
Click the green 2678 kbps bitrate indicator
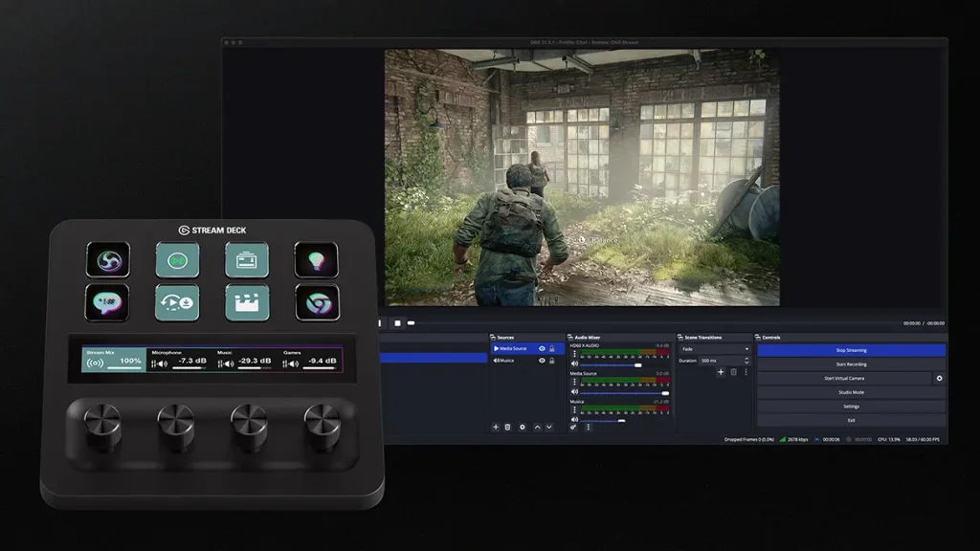tap(793, 440)
